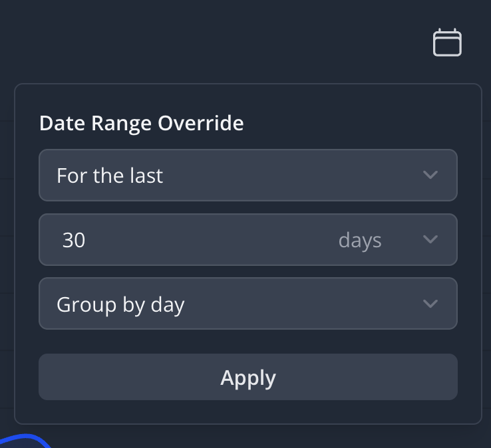491x448 pixels.
Task: Click the chevron arrow next to "days"
Action: [430, 239]
